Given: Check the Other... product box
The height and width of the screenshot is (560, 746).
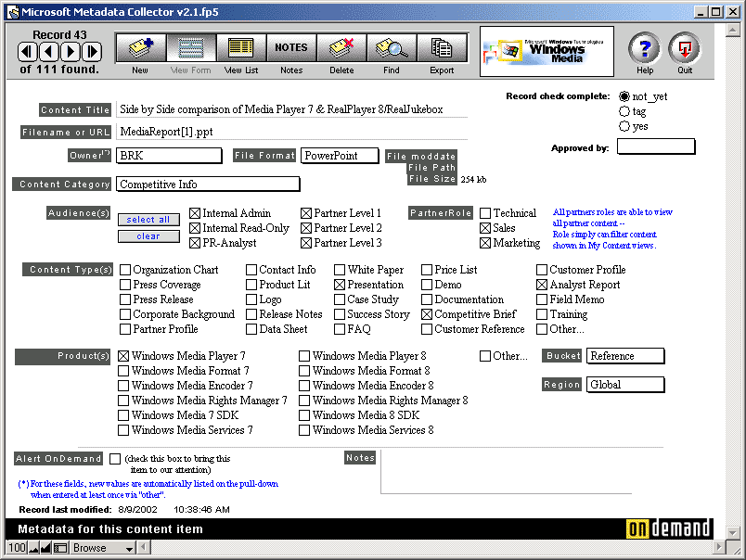Looking at the screenshot, I should click(x=484, y=356).
